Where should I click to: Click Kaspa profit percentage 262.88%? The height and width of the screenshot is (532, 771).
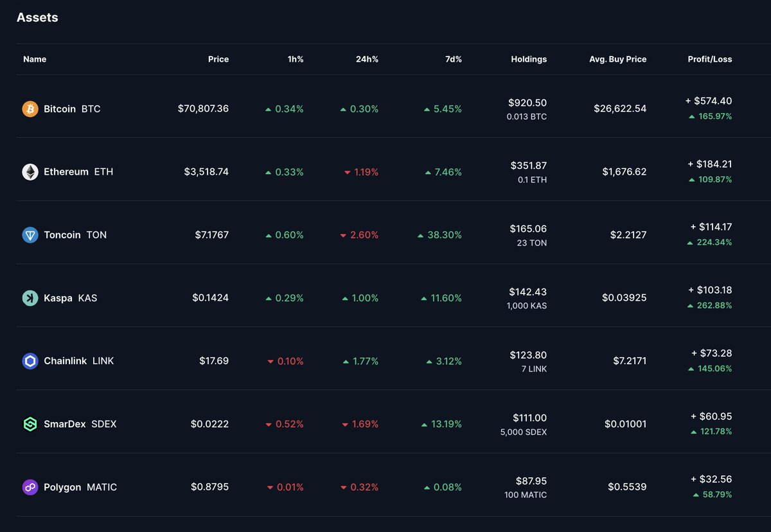coord(709,305)
